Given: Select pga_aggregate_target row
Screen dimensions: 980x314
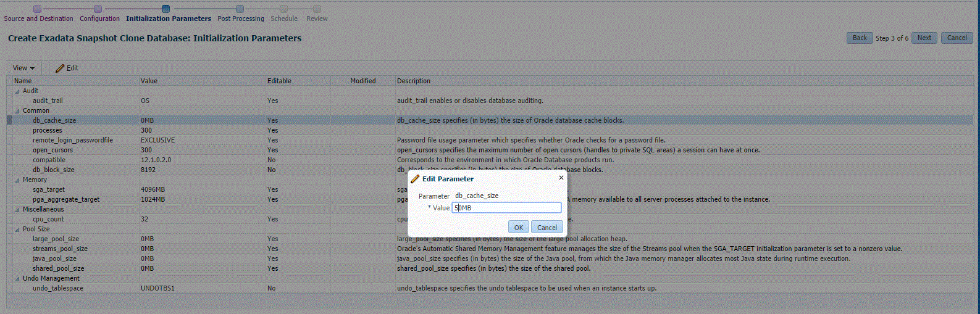Looking at the screenshot, I should pos(490,199).
